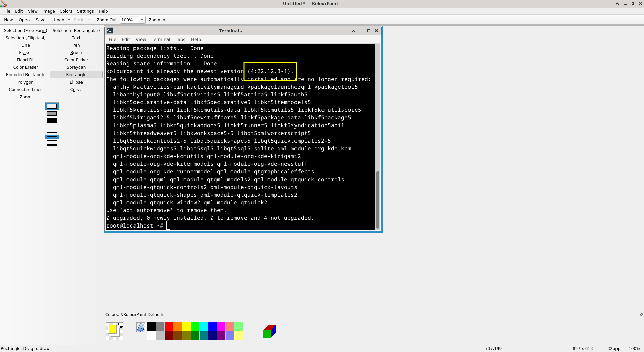Click the New toolbar button
Viewport: 644px width, 352px height.
(x=8, y=20)
